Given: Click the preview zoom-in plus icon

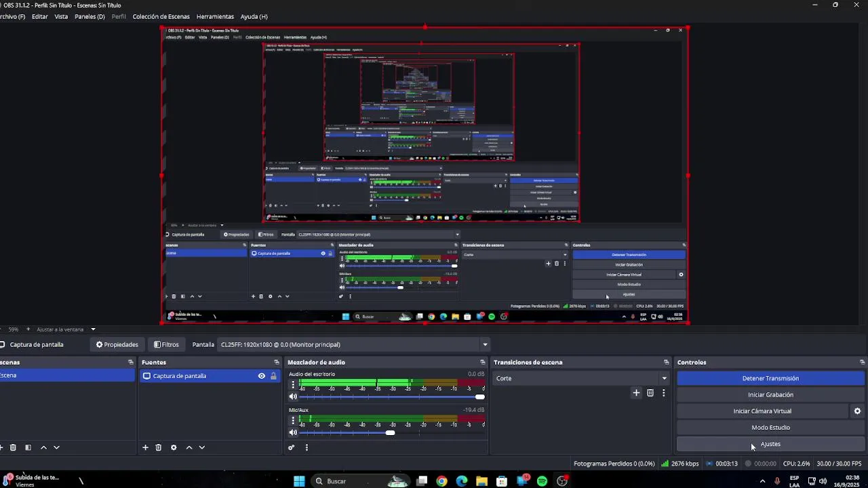Looking at the screenshot, I should click(x=27, y=329).
